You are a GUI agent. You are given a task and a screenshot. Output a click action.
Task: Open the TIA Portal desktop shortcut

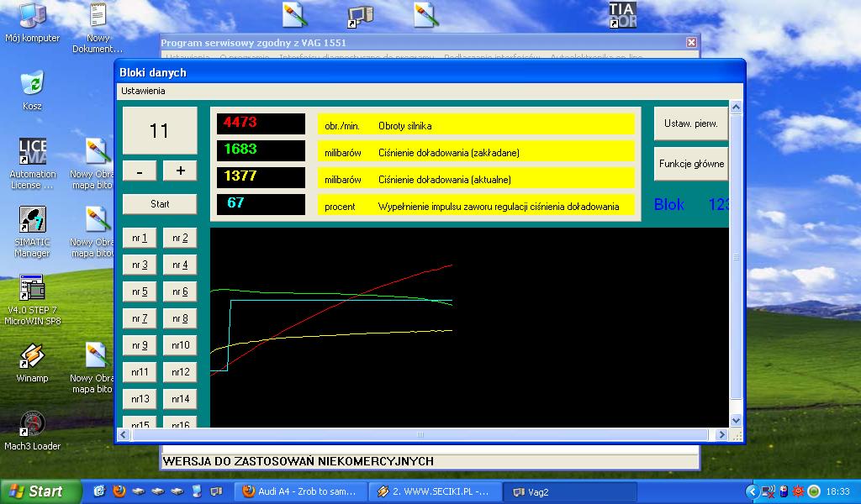(623, 15)
